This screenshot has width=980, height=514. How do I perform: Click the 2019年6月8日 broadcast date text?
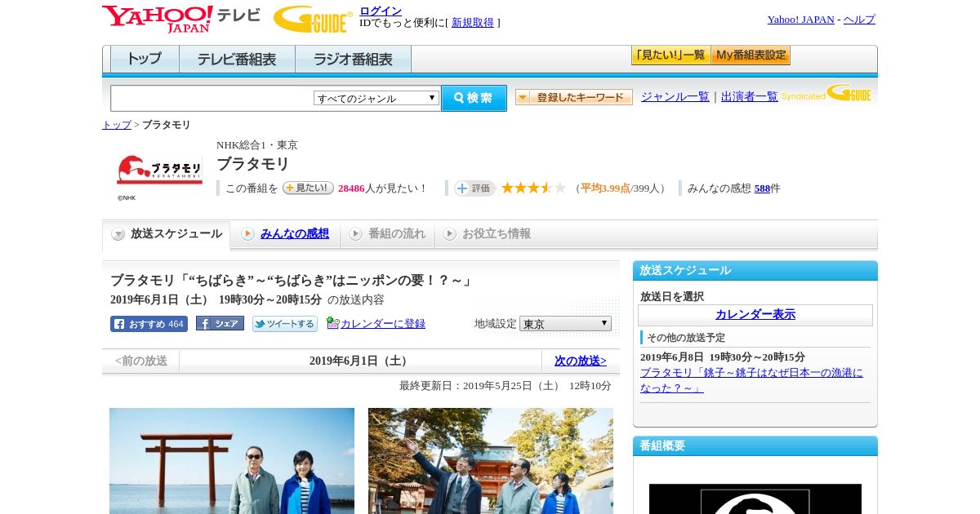[723, 357]
